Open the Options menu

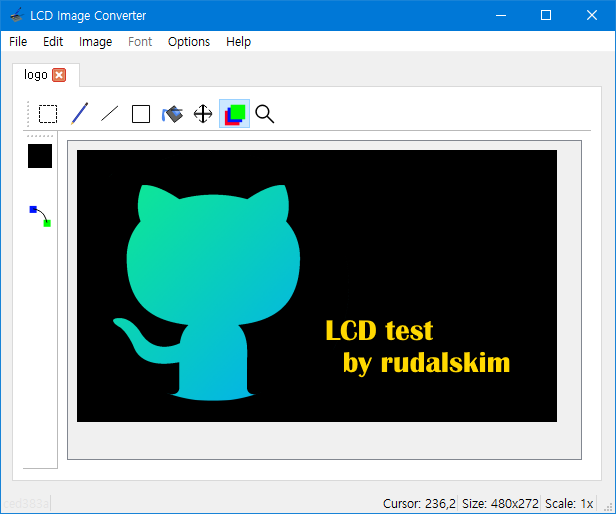(x=189, y=42)
